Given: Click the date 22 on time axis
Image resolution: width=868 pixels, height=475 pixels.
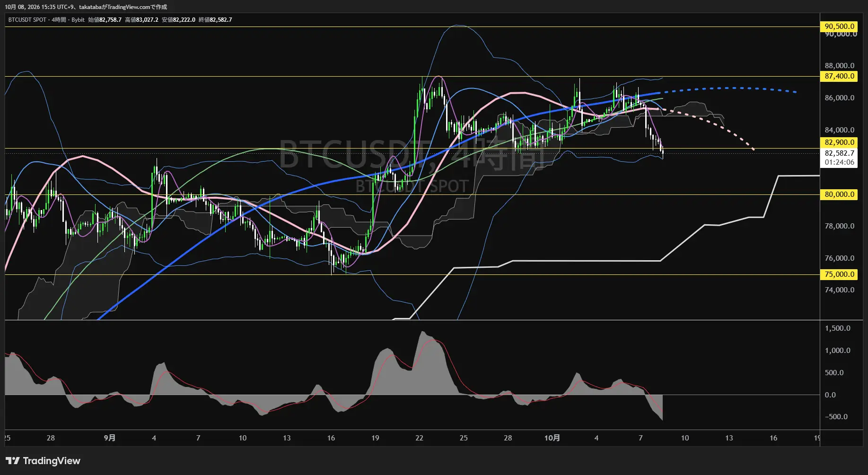Looking at the screenshot, I should 419,438.
